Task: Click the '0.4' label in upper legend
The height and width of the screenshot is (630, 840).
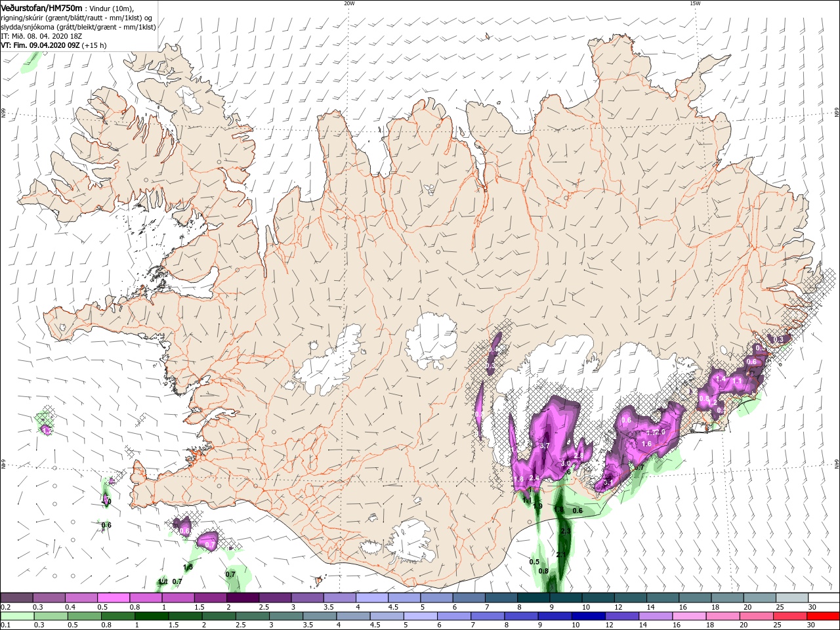Action: [x=70, y=606]
